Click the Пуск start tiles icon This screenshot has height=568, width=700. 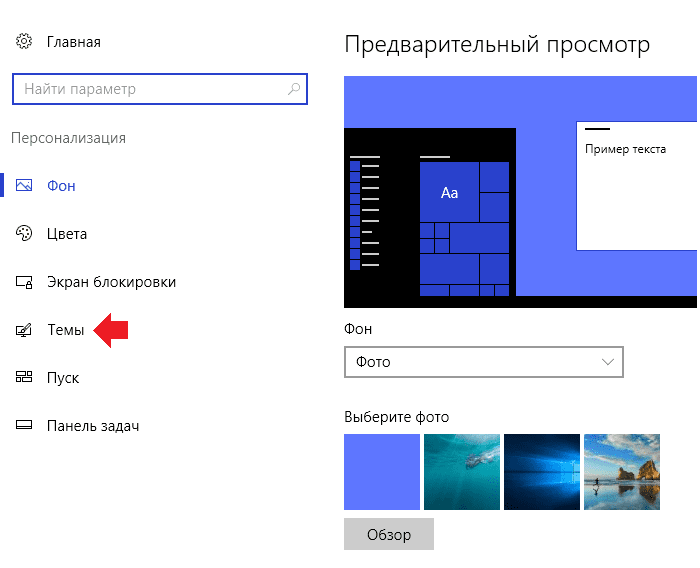coord(24,377)
